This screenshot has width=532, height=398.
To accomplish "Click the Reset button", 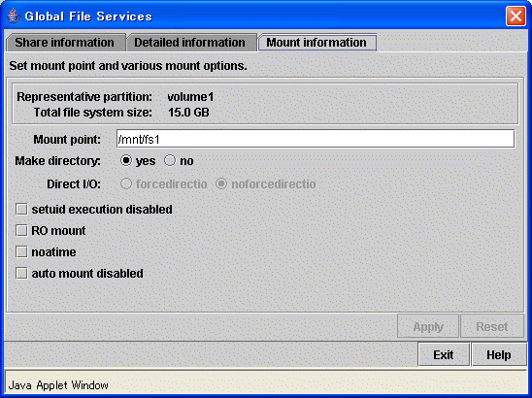I will tap(491, 326).
